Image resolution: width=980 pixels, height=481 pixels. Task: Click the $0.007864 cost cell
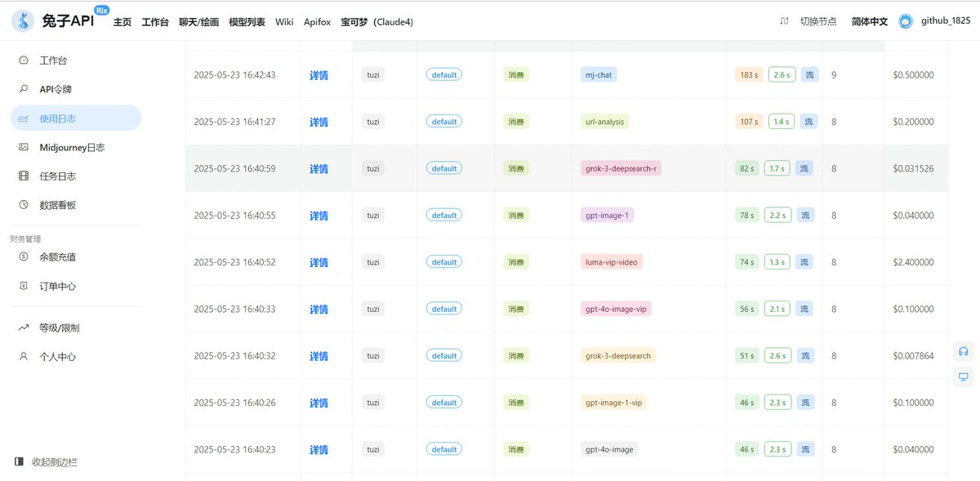point(914,356)
